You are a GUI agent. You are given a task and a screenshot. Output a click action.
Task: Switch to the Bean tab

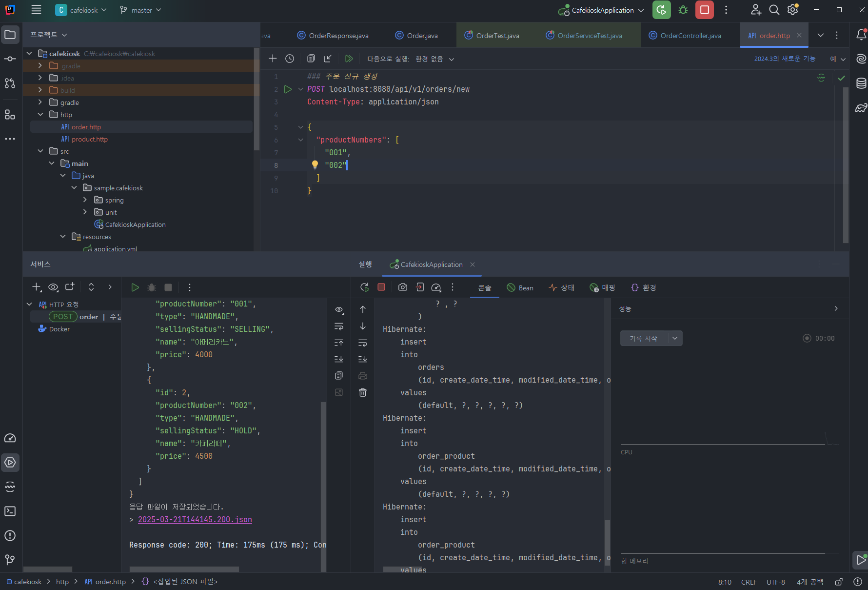[520, 287]
